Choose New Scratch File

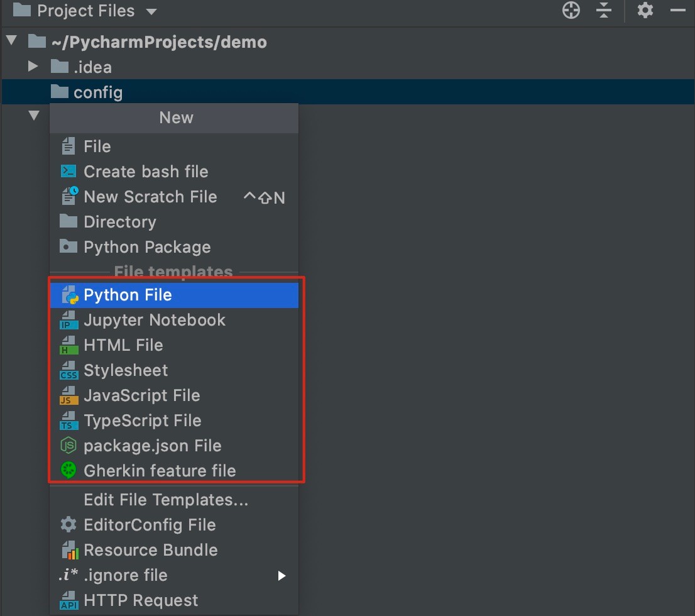point(174,197)
